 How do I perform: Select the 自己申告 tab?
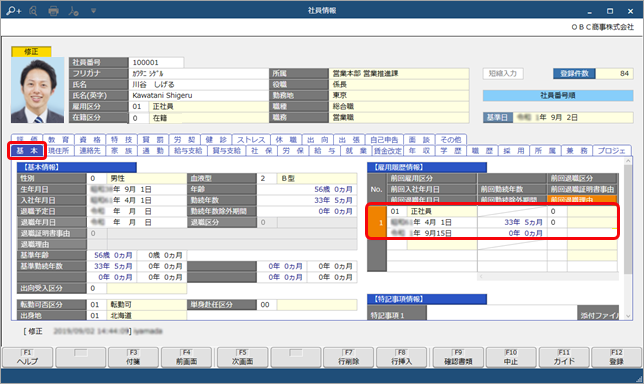pos(384,140)
